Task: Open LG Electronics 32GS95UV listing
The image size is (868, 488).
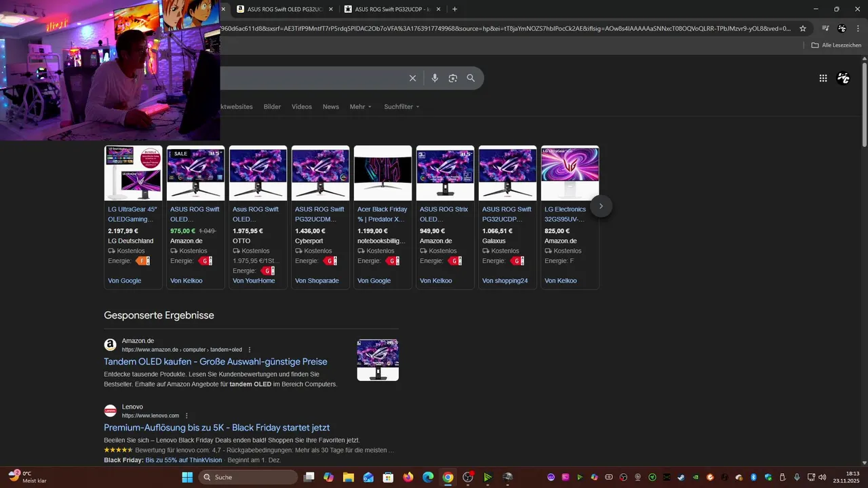Action: (x=565, y=214)
